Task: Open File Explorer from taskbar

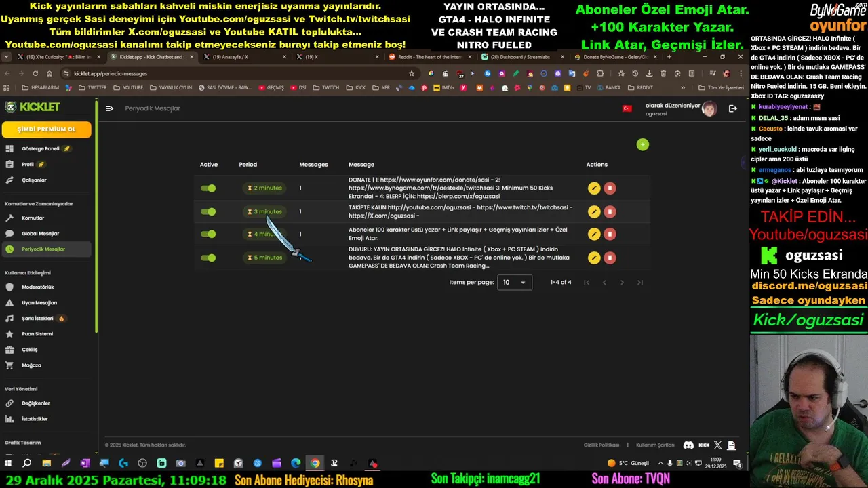Action: coord(46,463)
